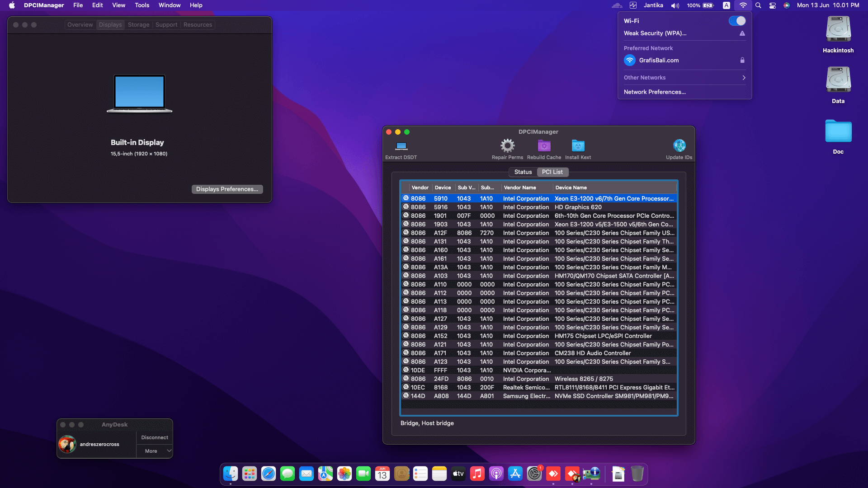
Task: Select the GrafisBali.com network
Action: tap(684, 60)
